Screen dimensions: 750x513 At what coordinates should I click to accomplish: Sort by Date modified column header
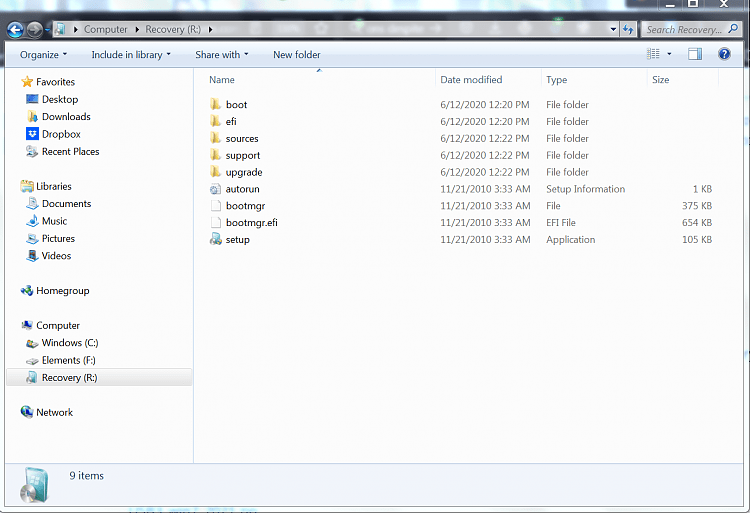[x=471, y=80]
